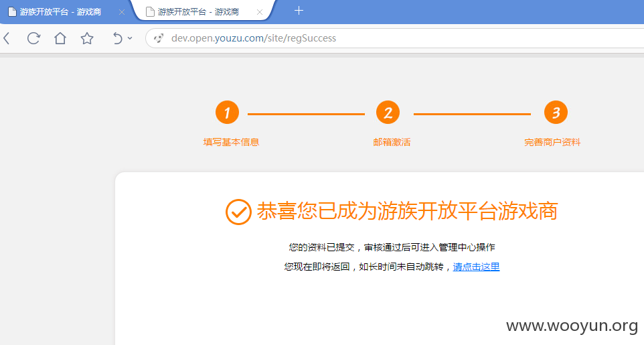Click the orange checkmark success icon

click(x=238, y=212)
